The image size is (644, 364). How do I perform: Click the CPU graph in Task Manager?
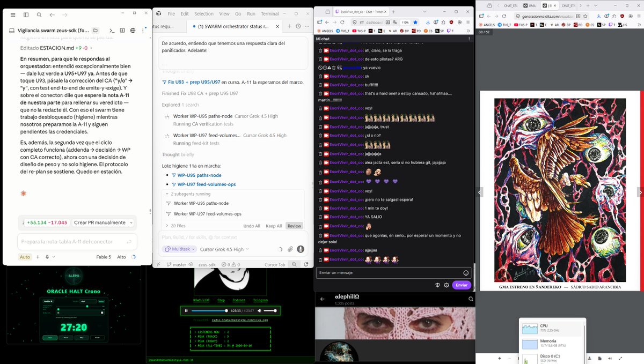(530, 328)
